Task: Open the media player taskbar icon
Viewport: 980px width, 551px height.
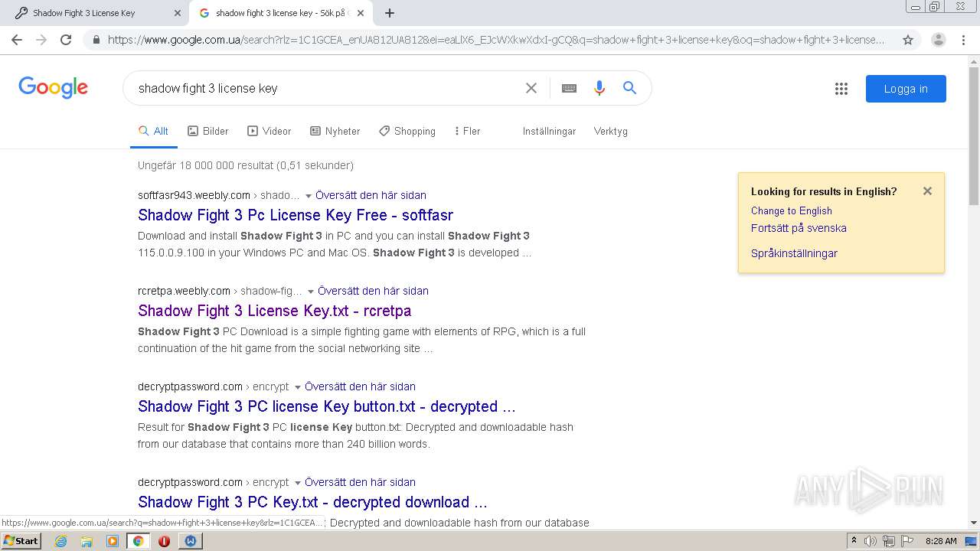Action: 113,541
